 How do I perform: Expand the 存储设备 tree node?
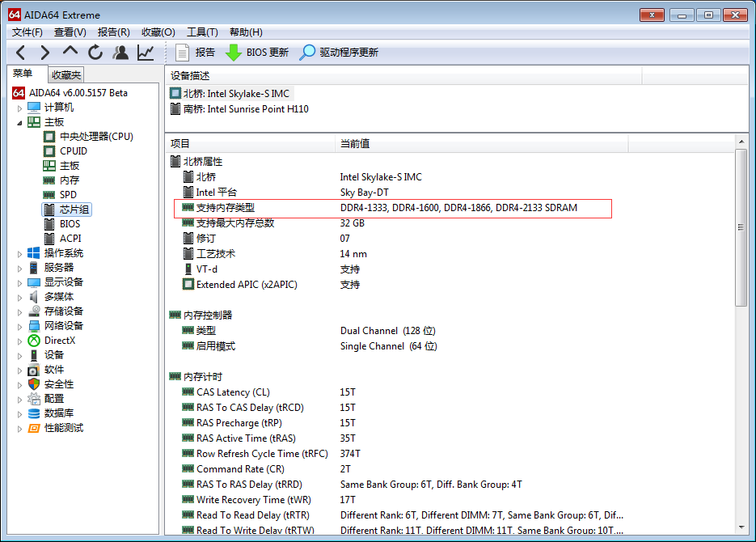[x=19, y=312]
